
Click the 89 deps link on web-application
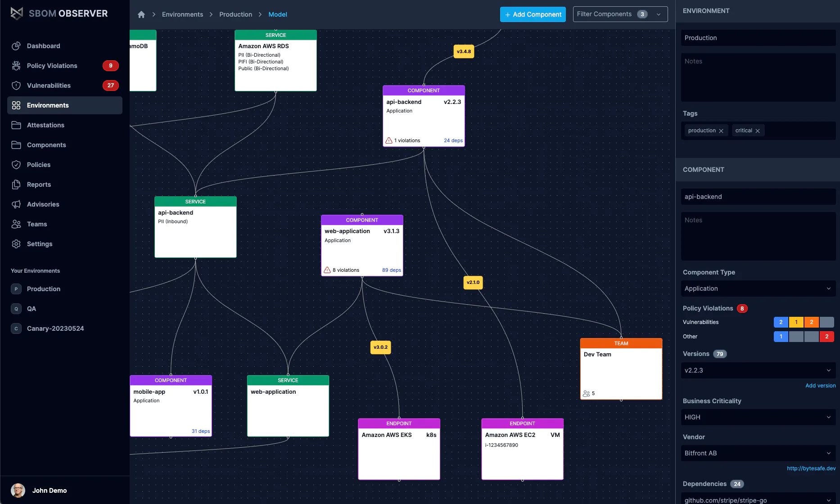pyautogui.click(x=391, y=270)
